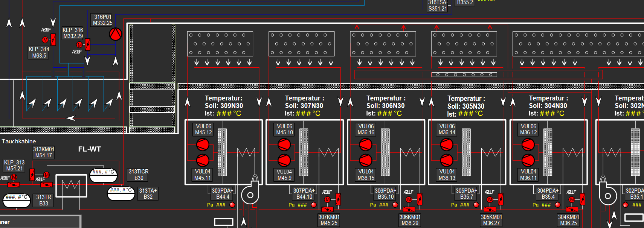Select the red pump symbol beside label 316P01
The width and height of the screenshot is (644, 228).
pos(116,34)
